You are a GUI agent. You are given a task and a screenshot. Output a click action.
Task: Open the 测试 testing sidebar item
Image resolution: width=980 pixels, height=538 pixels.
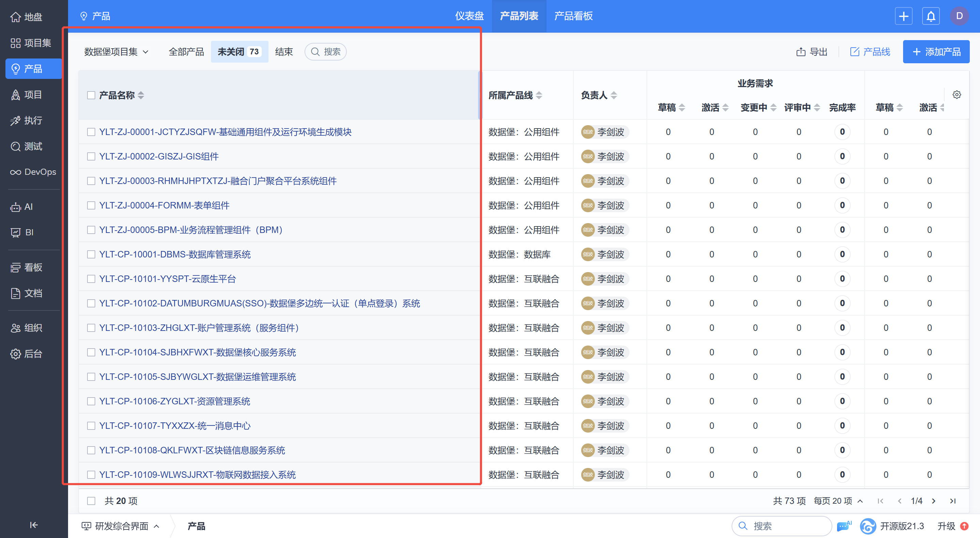click(26, 146)
